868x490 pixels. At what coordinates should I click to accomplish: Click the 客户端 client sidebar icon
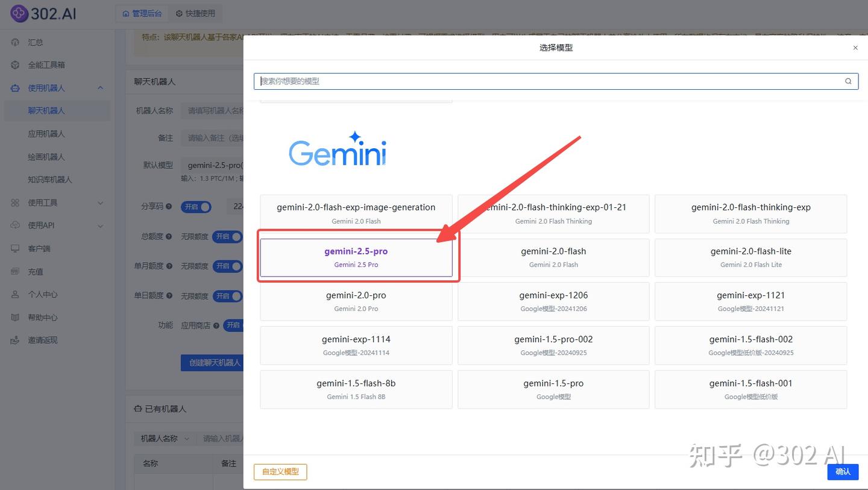point(15,248)
